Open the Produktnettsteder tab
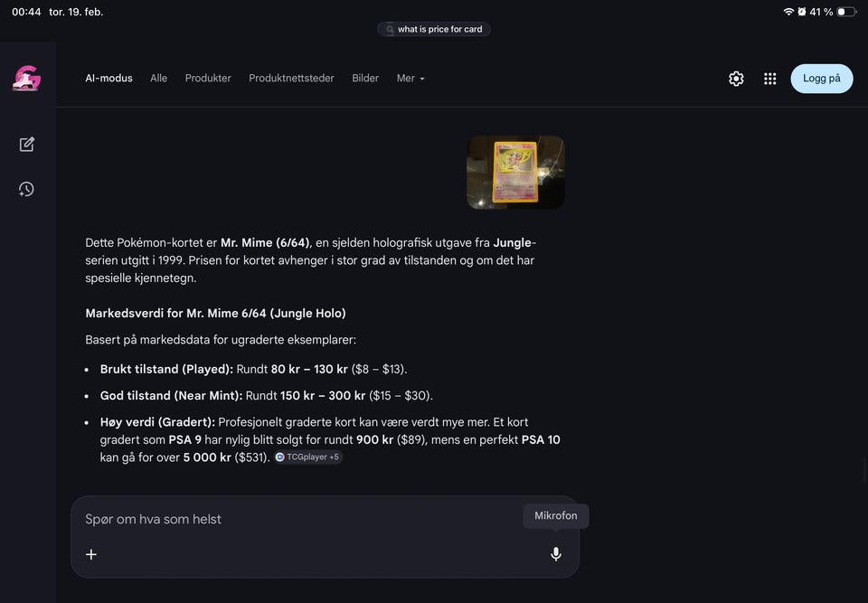 click(x=291, y=78)
